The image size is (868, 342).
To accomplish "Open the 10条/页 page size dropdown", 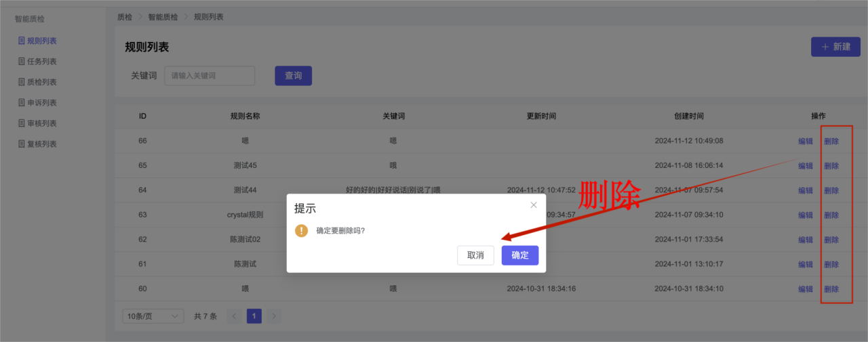I will [x=153, y=316].
